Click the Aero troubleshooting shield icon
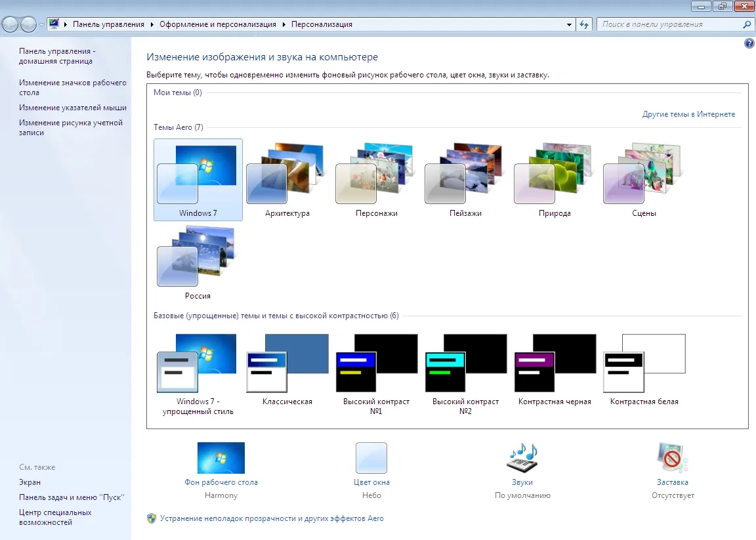This screenshot has width=756, height=540. [152, 518]
